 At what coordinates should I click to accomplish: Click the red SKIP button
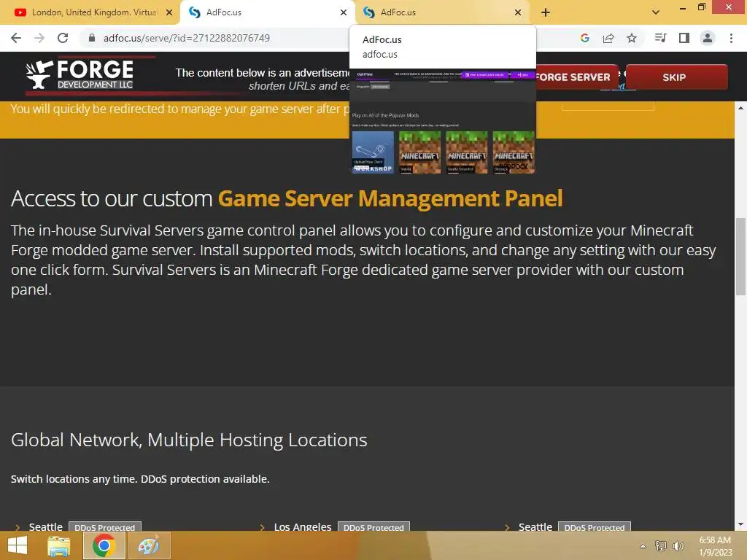point(676,77)
